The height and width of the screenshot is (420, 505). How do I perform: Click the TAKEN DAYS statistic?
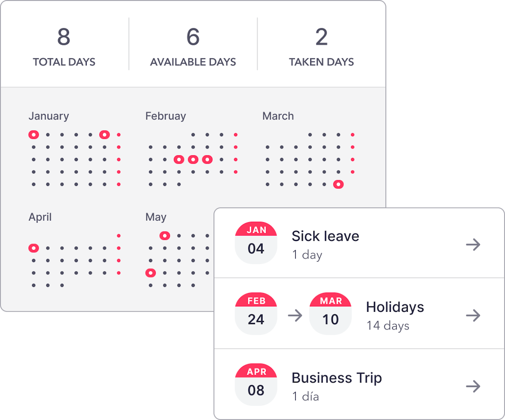coord(321,46)
